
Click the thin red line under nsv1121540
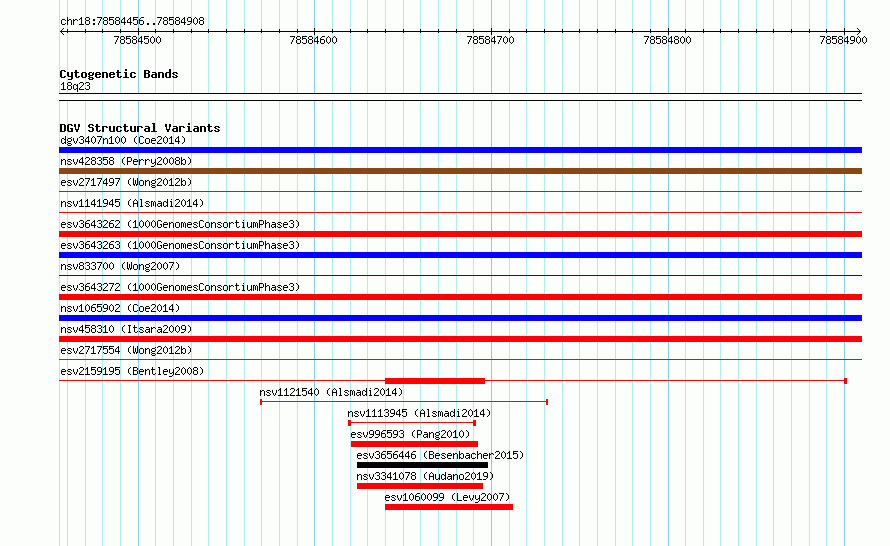[404, 402]
